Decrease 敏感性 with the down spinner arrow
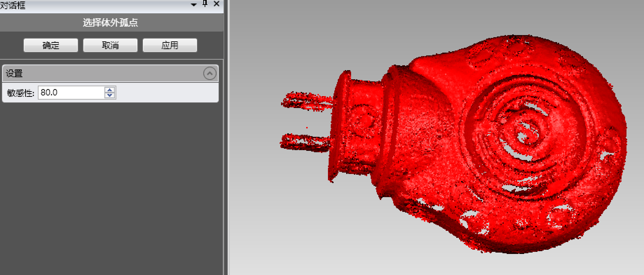644x275 pixels. (110, 95)
